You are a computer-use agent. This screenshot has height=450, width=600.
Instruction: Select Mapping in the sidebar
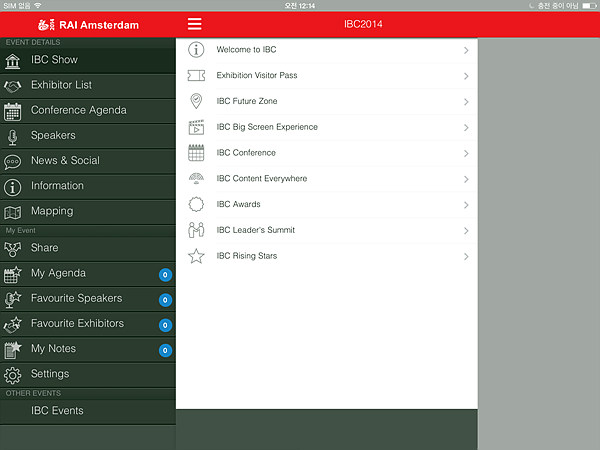coord(88,212)
